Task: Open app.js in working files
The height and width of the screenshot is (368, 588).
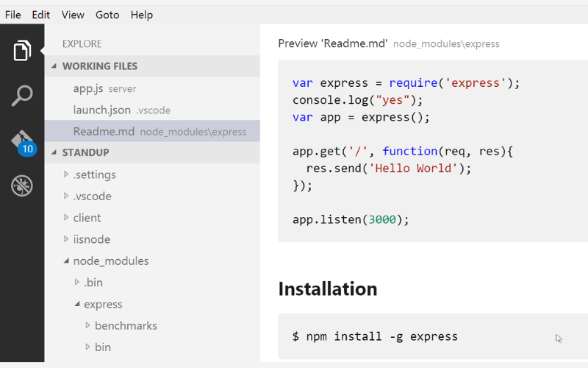Action: (x=88, y=88)
